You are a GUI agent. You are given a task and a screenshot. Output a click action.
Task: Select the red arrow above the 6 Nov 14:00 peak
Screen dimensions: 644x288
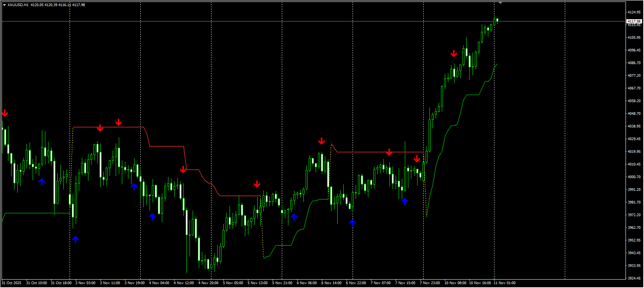pyautogui.click(x=321, y=141)
